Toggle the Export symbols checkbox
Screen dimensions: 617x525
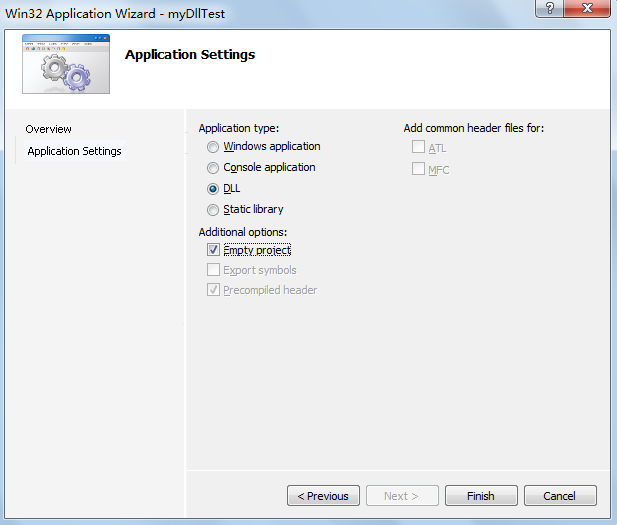pyautogui.click(x=213, y=270)
